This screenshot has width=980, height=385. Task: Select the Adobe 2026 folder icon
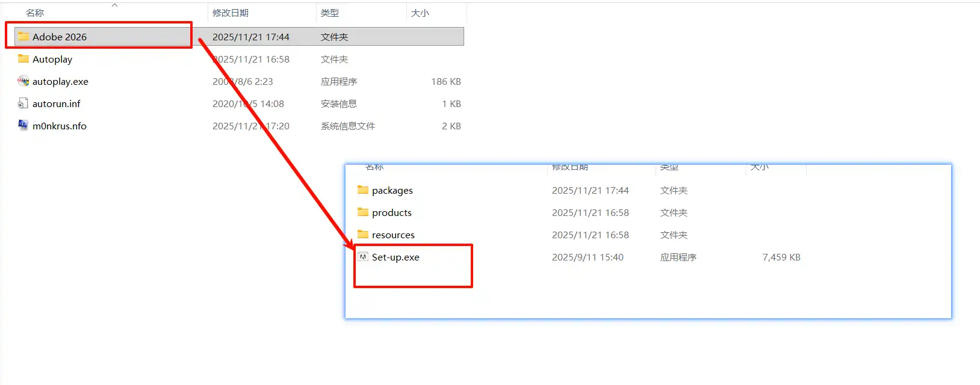click(23, 37)
